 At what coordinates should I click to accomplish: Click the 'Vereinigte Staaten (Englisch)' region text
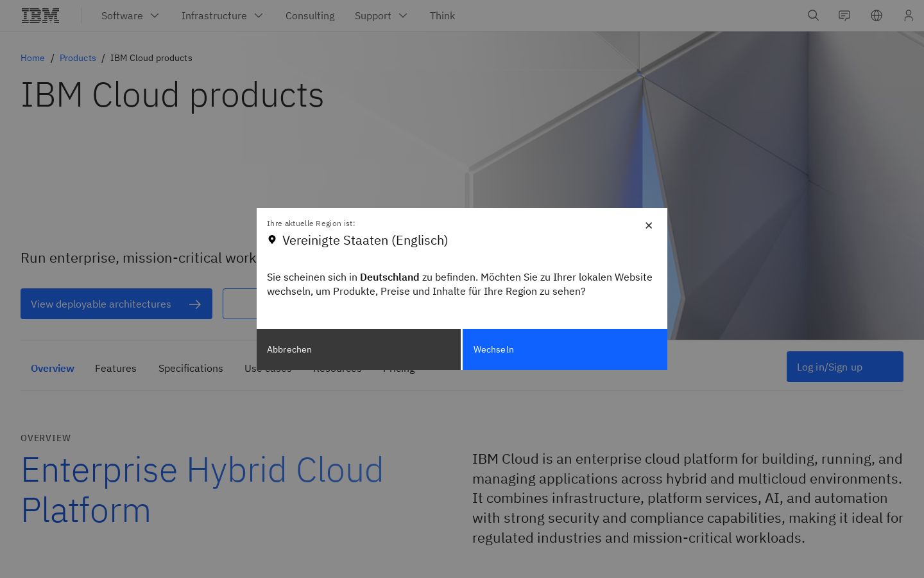[x=365, y=240]
